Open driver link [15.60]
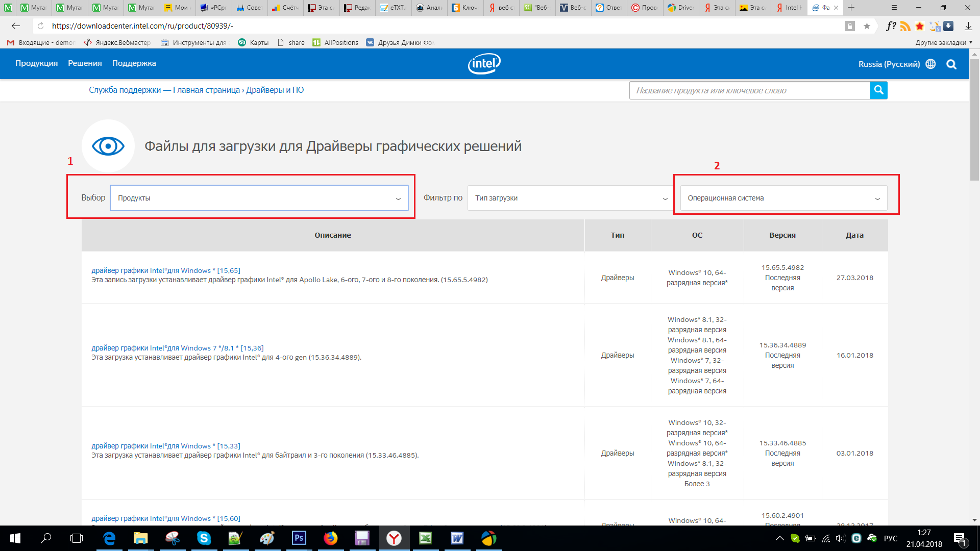 tap(165, 518)
